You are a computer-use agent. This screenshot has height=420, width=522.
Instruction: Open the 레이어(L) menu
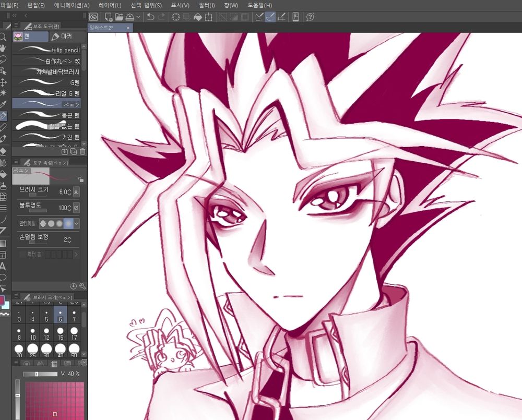[110, 5]
